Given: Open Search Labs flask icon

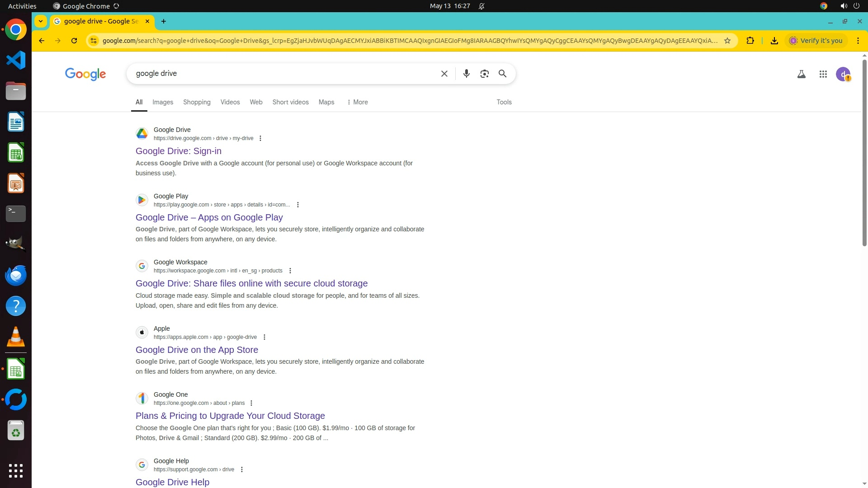Looking at the screenshot, I should [x=801, y=74].
